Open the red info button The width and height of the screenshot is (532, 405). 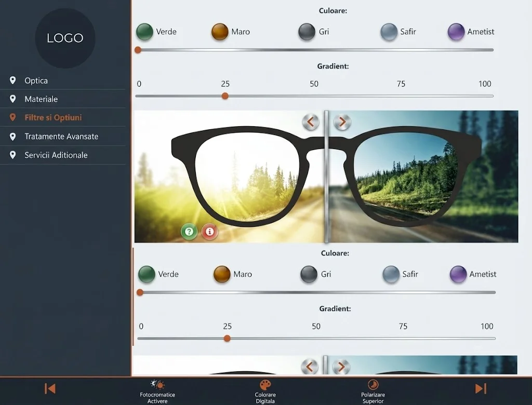click(210, 232)
